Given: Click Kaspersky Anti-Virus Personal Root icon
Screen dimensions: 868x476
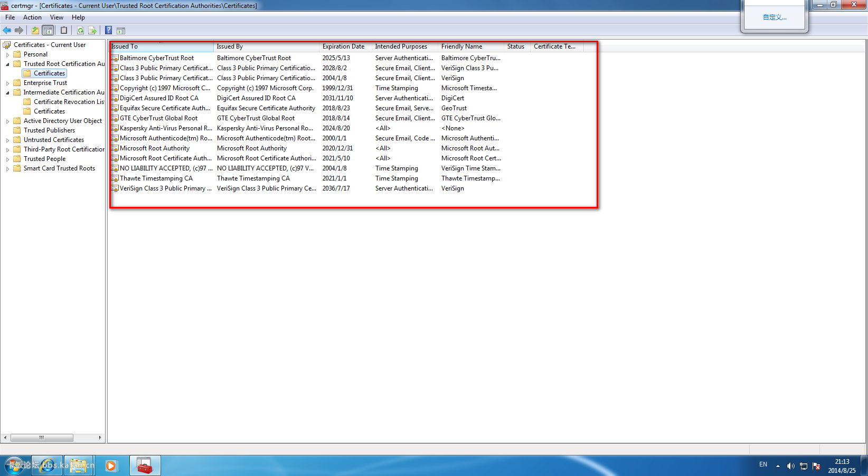Looking at the screenshot, I should (x=115, y=128).
